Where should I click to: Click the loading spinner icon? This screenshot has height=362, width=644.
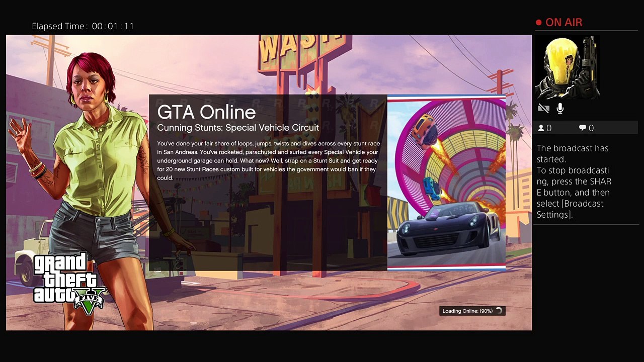[x=499, y=311]
